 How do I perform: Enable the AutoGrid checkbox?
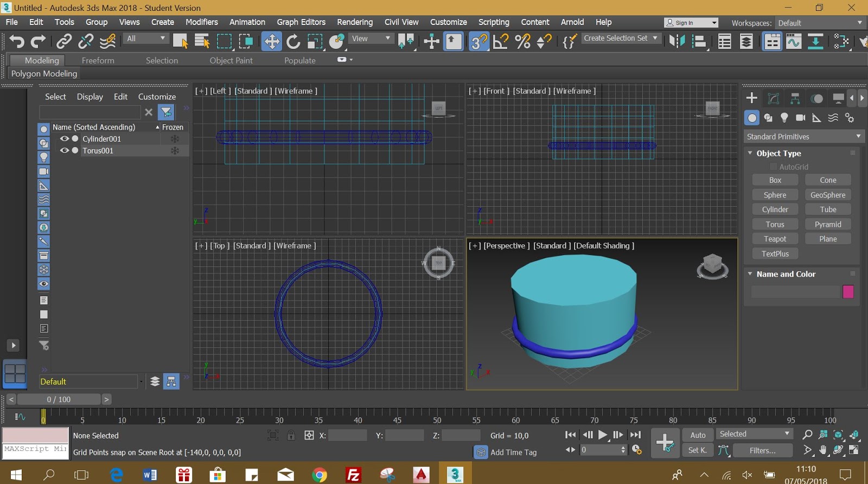[x=774, y=167]
